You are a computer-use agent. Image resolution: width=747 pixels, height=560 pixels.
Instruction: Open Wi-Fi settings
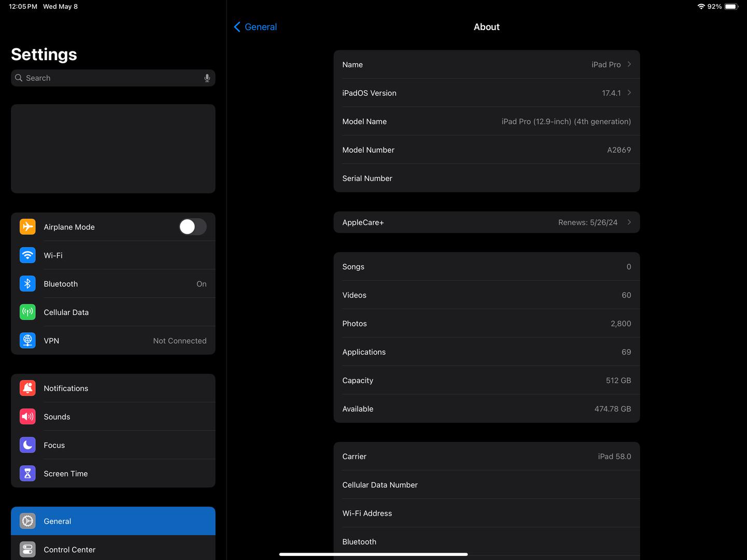click(113, 255)
